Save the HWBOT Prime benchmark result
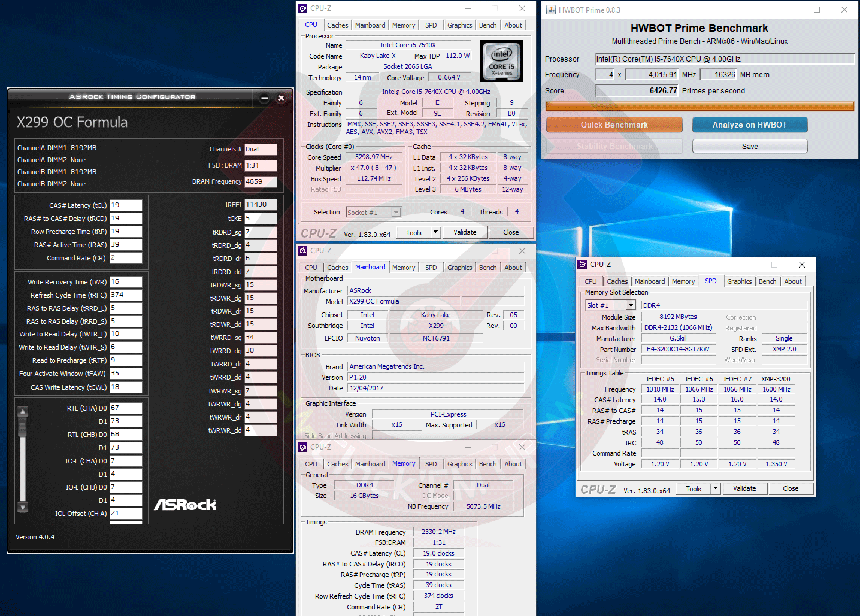Screen dimensions: 860x616 click(x=749, y=147)
